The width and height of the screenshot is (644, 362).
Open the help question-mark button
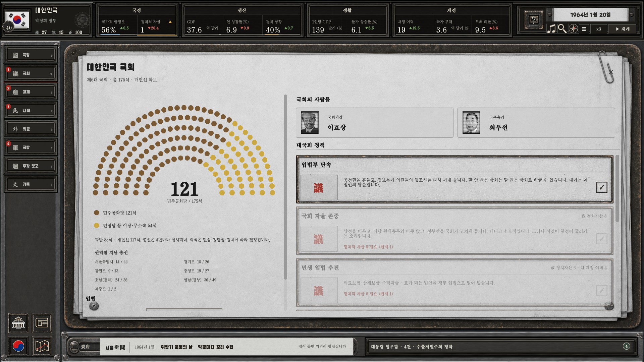tap(533, 20)
